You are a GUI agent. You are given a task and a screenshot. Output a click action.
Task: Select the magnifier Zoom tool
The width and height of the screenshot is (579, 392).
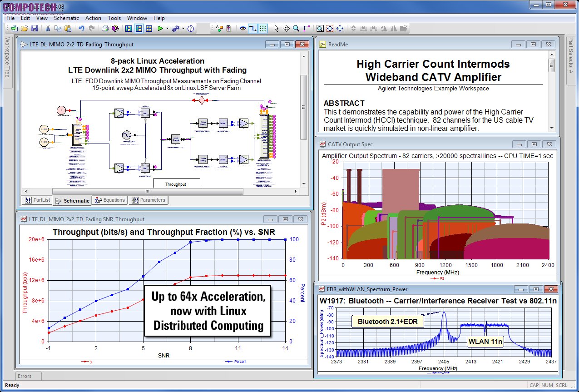pos(296,29)
